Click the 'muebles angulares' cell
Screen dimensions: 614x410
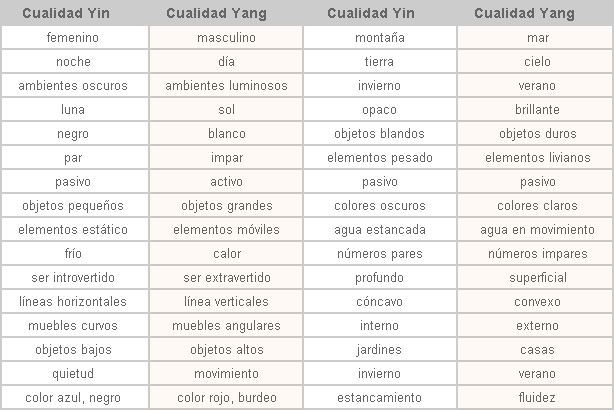coord(227,326)
